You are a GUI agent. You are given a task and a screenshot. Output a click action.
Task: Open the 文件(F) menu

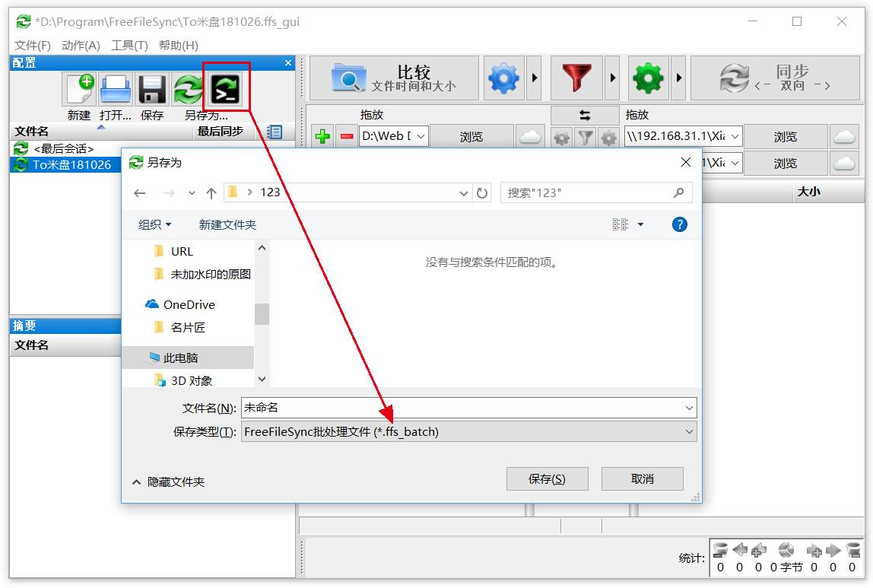31,45
